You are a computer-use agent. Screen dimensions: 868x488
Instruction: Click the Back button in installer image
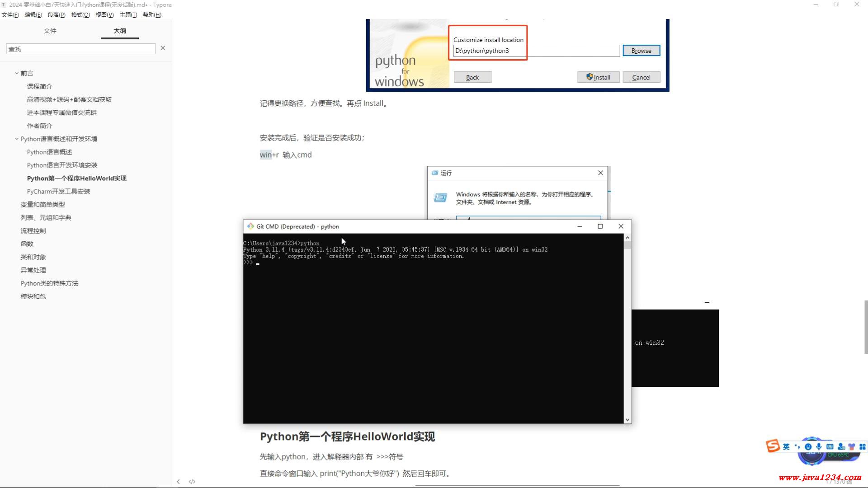click(472, 77)
